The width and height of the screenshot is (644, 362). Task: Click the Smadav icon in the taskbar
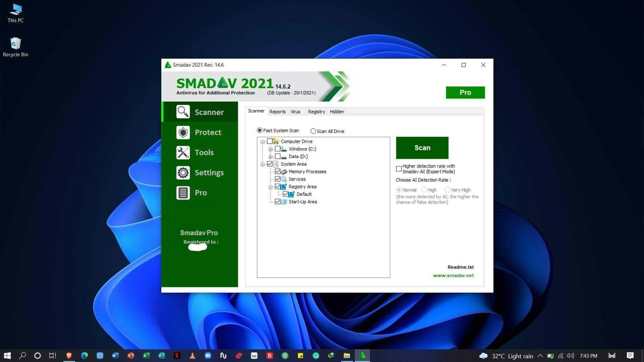[362, 356]
